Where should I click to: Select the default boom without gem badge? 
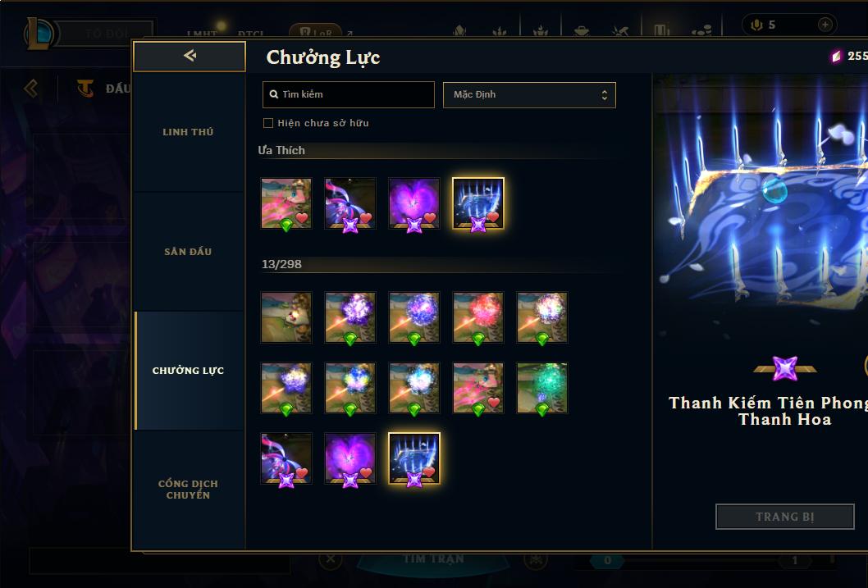click(286, 317)
